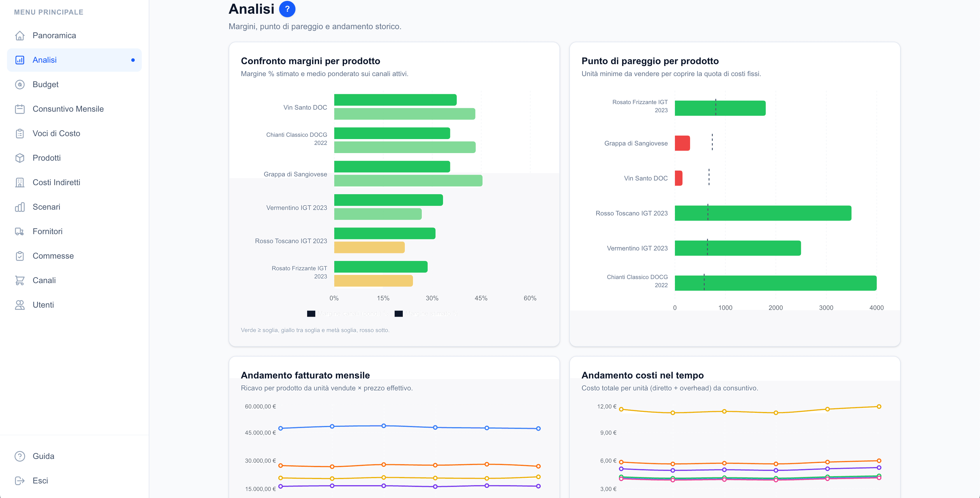
Task: Select the Budget coin icon
Action: 20,85
